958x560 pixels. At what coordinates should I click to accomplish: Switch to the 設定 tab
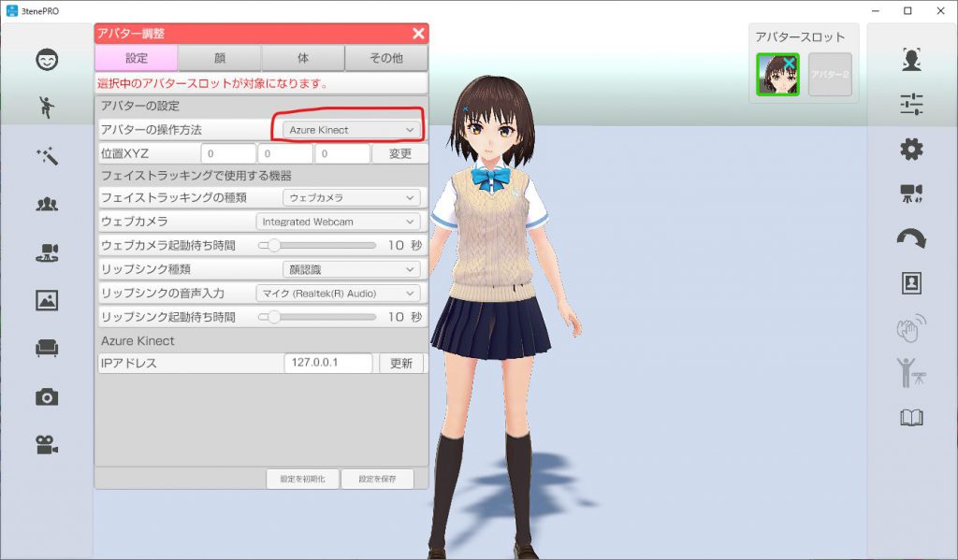137,58
